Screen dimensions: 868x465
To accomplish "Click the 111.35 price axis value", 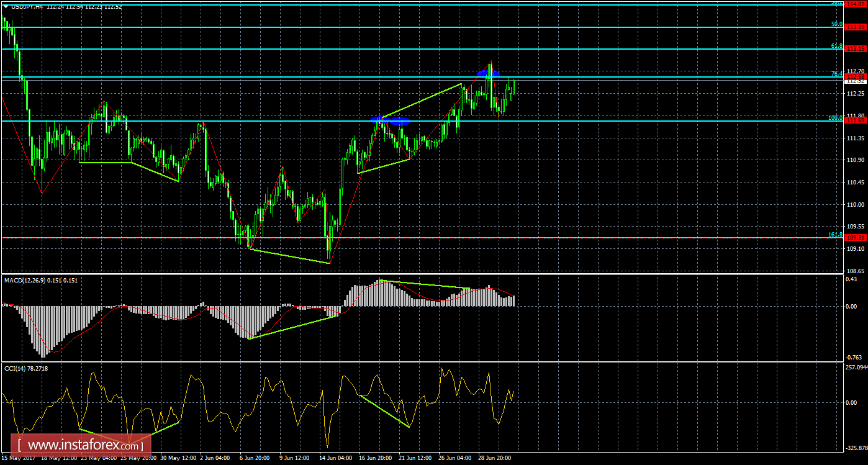I will tap(856, 138).
